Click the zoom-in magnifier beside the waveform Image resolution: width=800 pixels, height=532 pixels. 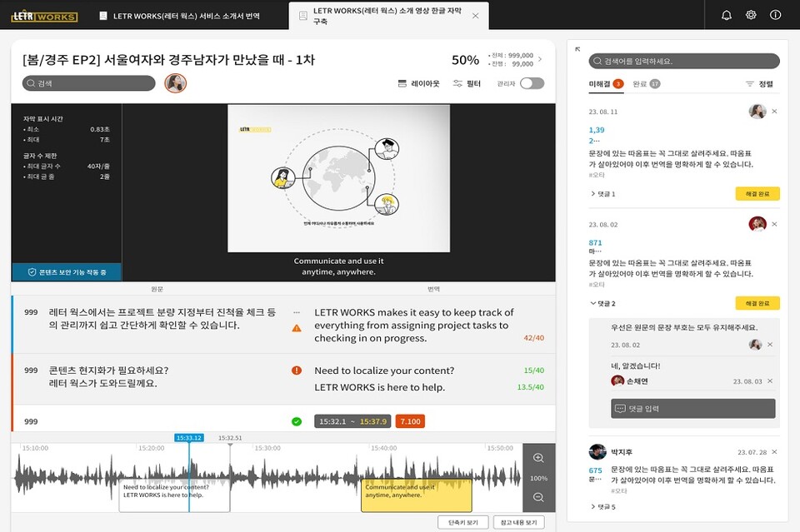pyautogui.click(x=538, y=458)
